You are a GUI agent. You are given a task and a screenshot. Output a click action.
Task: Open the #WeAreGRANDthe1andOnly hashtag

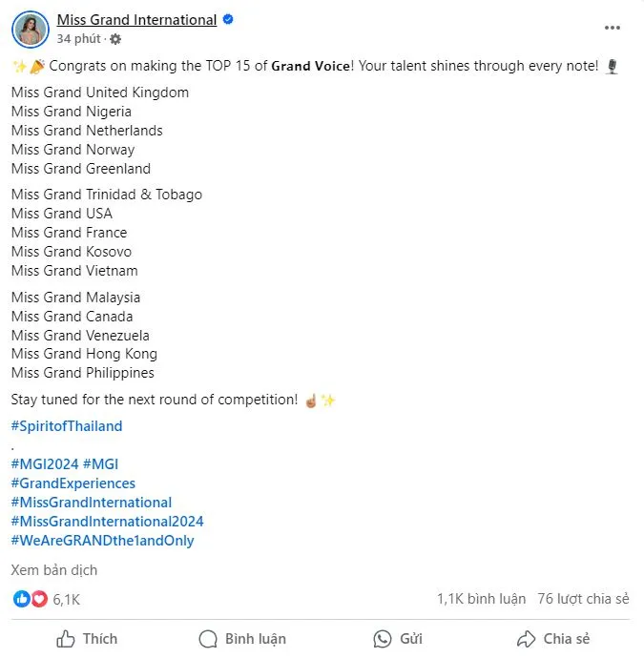(x=102, y=541)
